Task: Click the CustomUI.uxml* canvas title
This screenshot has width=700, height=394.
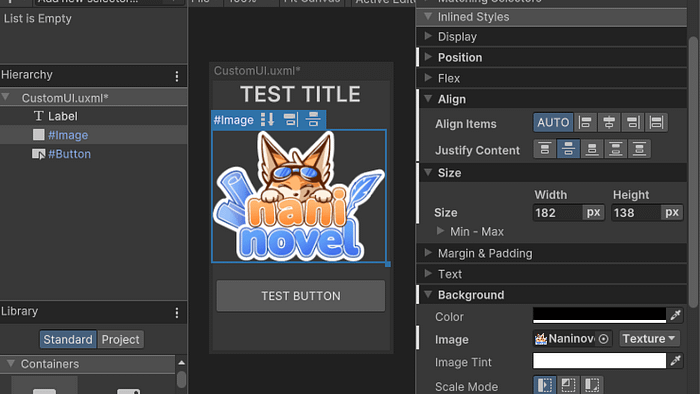Action: [257, 71]
